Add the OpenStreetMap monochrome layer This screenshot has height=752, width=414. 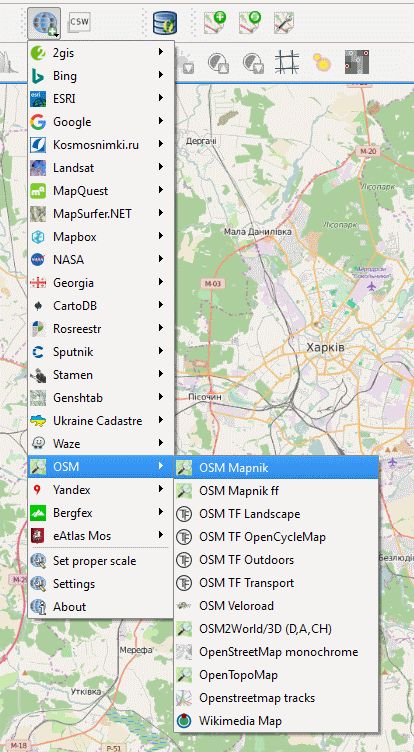(276, 652)
